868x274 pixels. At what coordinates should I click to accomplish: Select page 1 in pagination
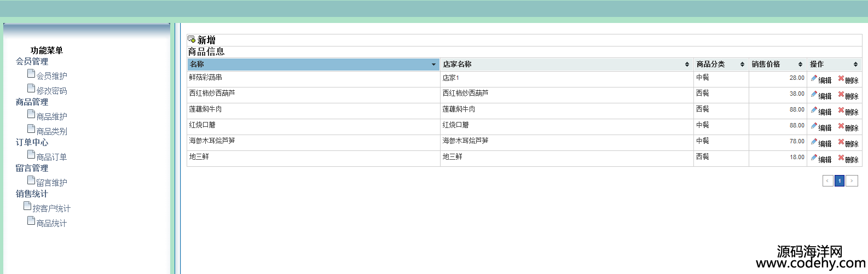[x=840, y=180]
